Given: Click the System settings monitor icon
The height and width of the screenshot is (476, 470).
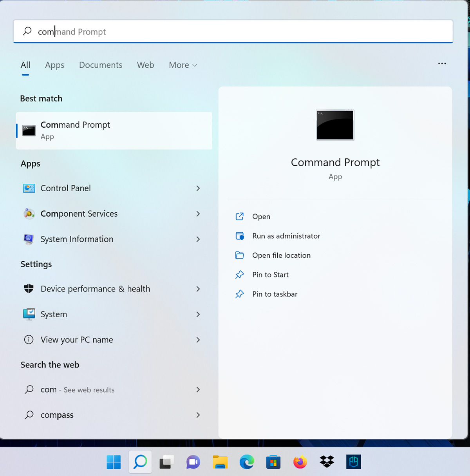Looking at the screenshot, I should click(29, 314).
